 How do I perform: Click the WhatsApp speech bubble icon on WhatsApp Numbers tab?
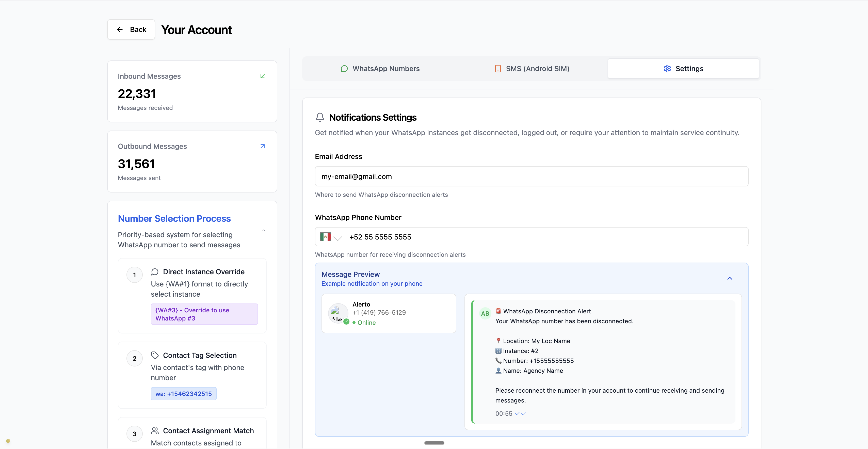tap(344, 68)
